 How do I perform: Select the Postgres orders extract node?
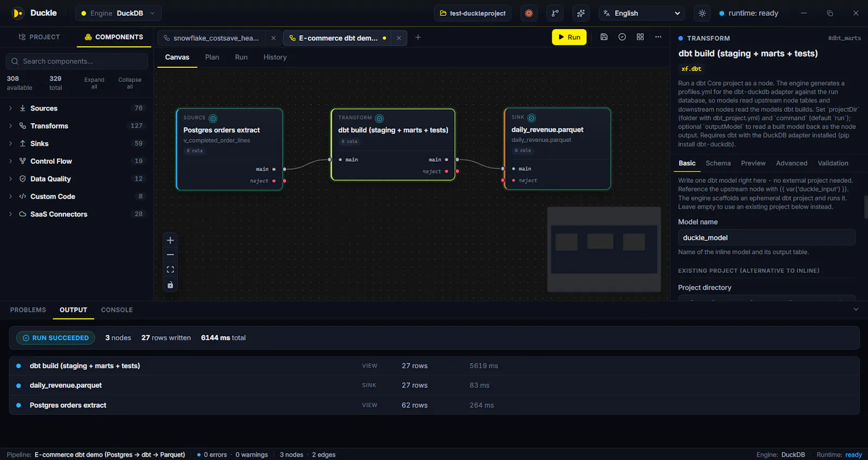point(229,149)
